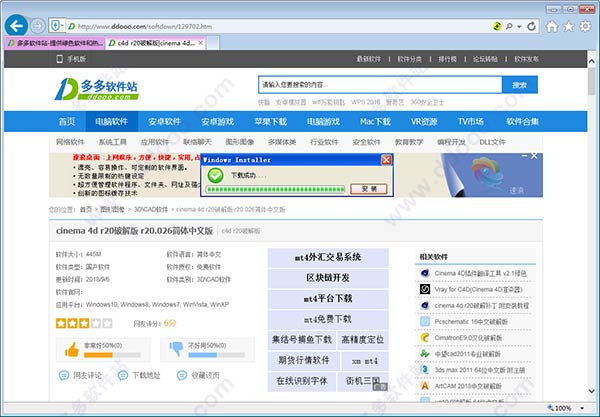Image resolution: width=600 pixels, height=417 pixels.
Task: Open the 电脑软件 navigation item
Action: (x=111, y=122)
